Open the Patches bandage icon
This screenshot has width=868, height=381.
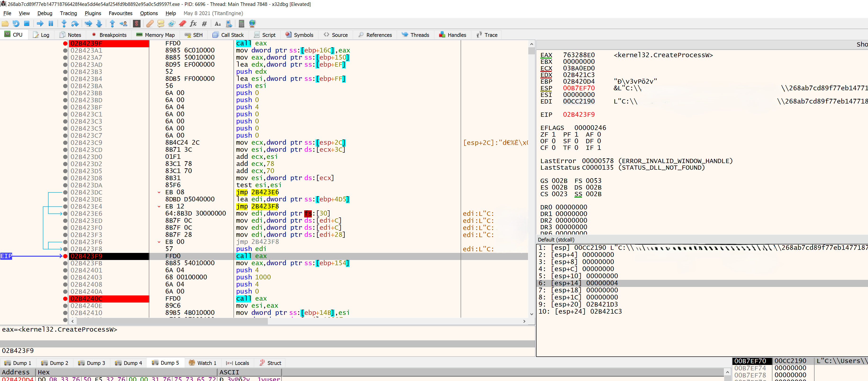tap(150, 24)
